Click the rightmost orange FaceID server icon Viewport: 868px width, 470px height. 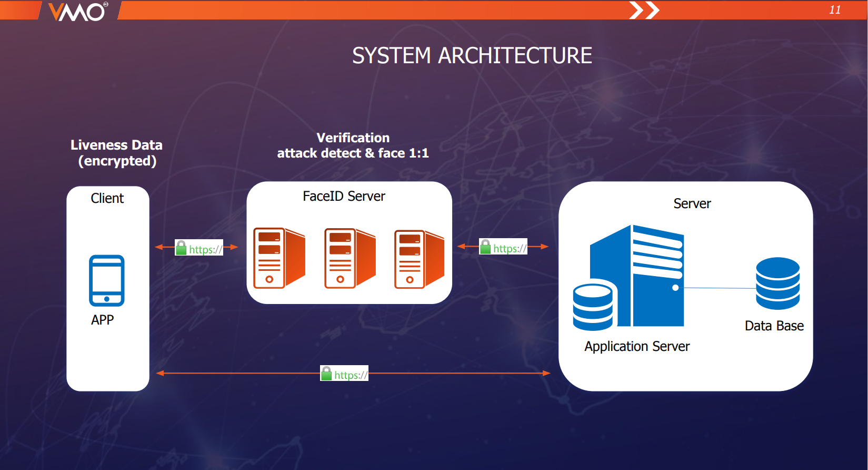tap(419, 259)
